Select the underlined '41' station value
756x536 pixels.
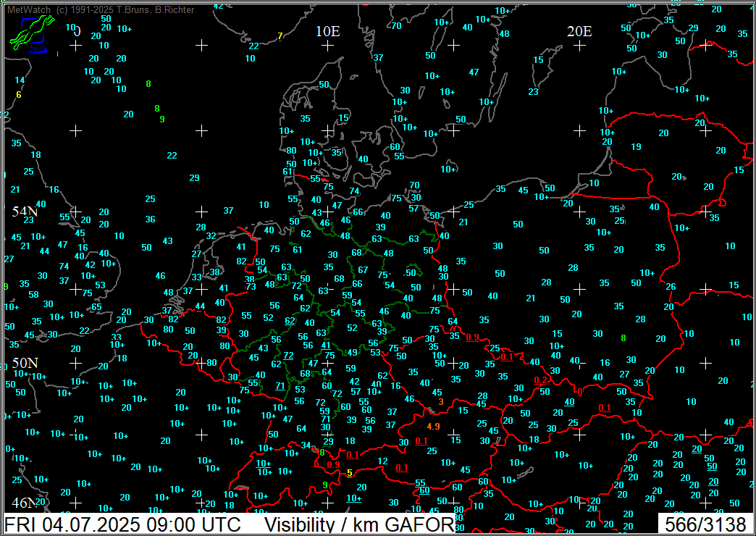click(x=327, y=346)
